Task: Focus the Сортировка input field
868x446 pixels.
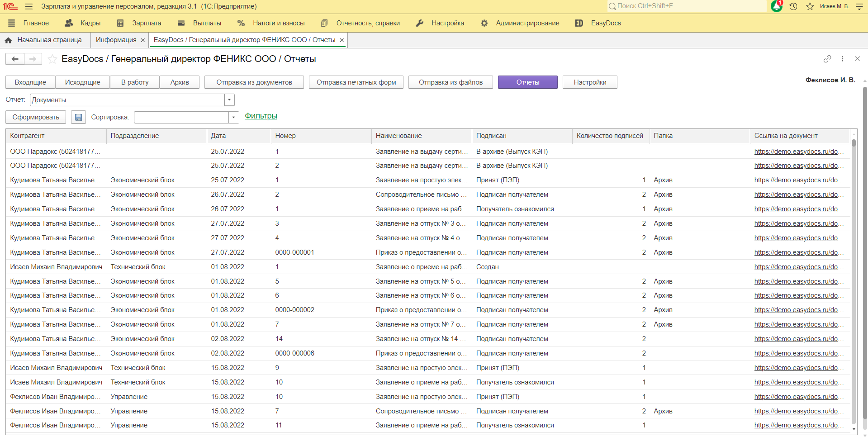Action: [x=181, y=118]
